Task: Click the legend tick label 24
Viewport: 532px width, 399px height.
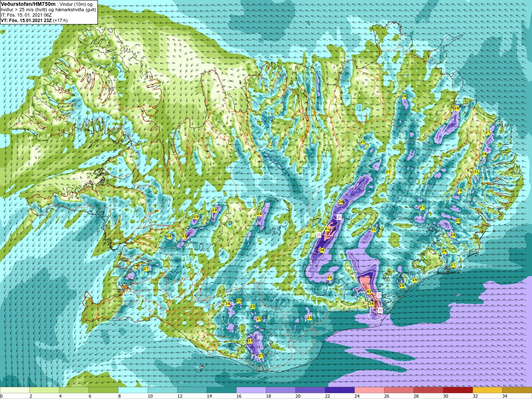Action: 357,396
